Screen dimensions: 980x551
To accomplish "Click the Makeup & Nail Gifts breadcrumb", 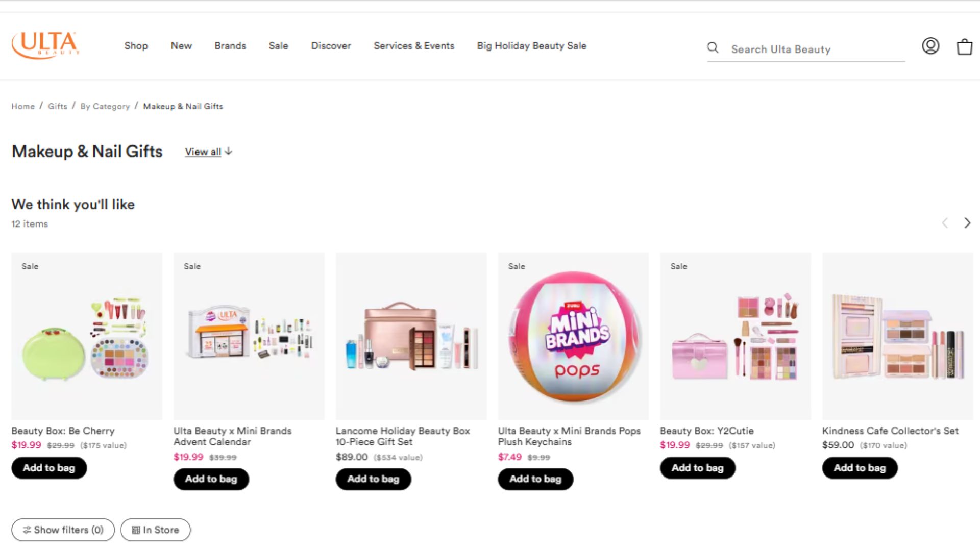I will 183,106.
